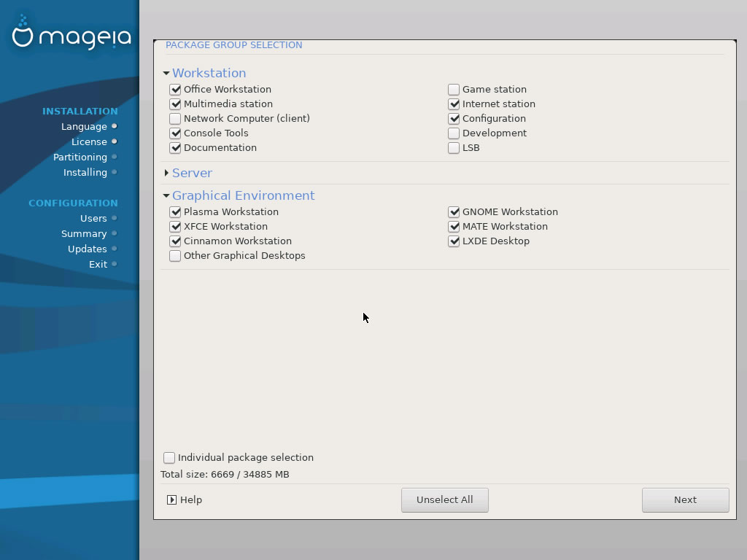This screenshot has width=747, height=560.
Task: Uncheck the LXDE Desktop checkbox
Action: (454, 241)
